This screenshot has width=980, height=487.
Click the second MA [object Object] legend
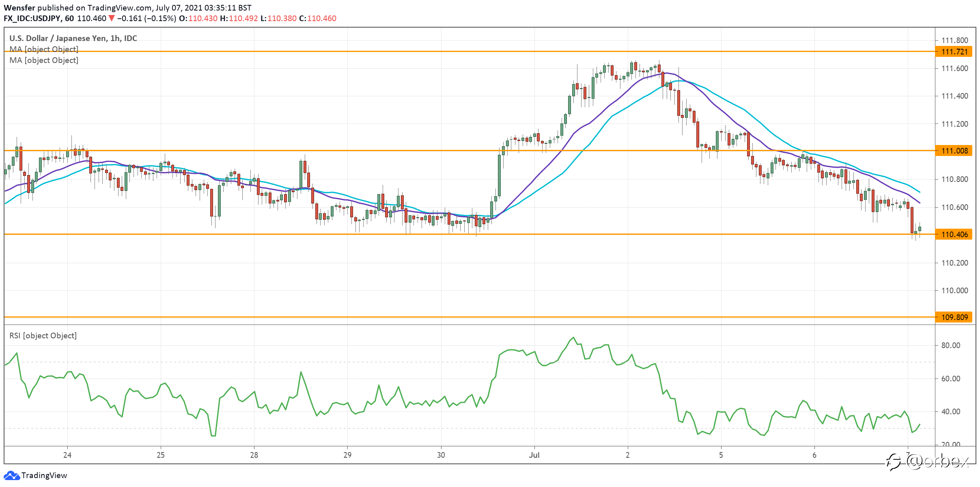(44, 60)
